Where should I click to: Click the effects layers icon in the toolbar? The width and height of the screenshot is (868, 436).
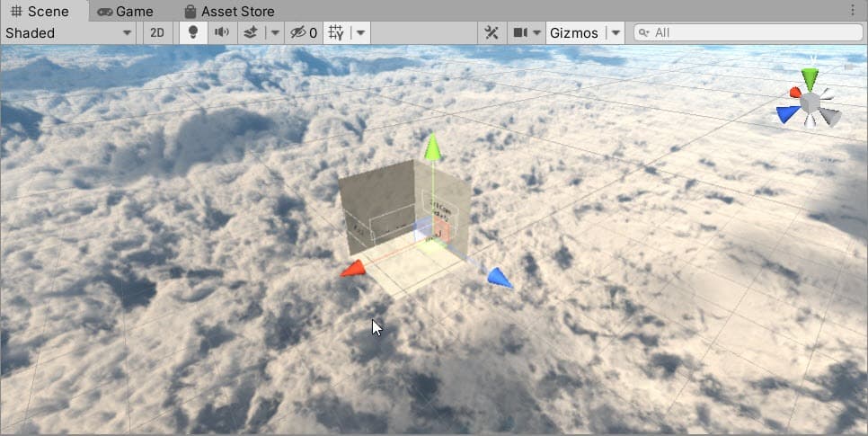(x=252, y=32)
